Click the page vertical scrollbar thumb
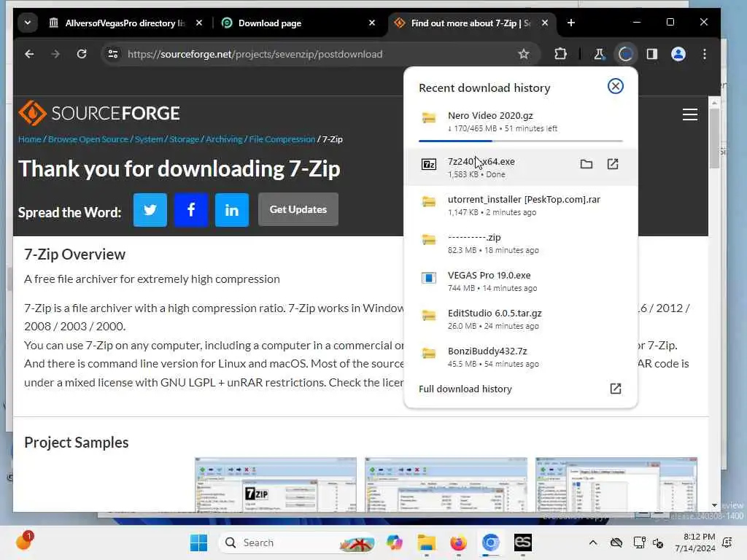 coord(714,138)
